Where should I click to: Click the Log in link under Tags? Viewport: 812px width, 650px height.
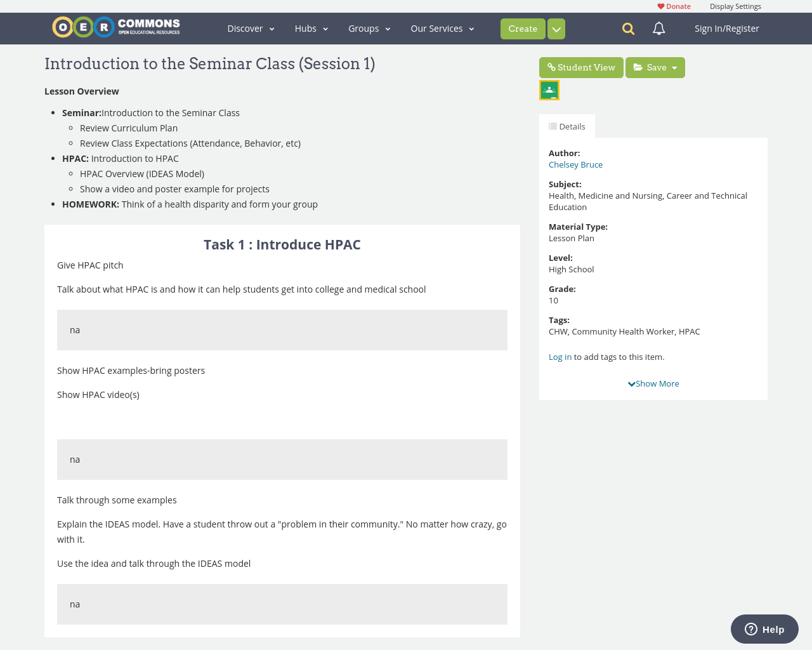point(560,357)
